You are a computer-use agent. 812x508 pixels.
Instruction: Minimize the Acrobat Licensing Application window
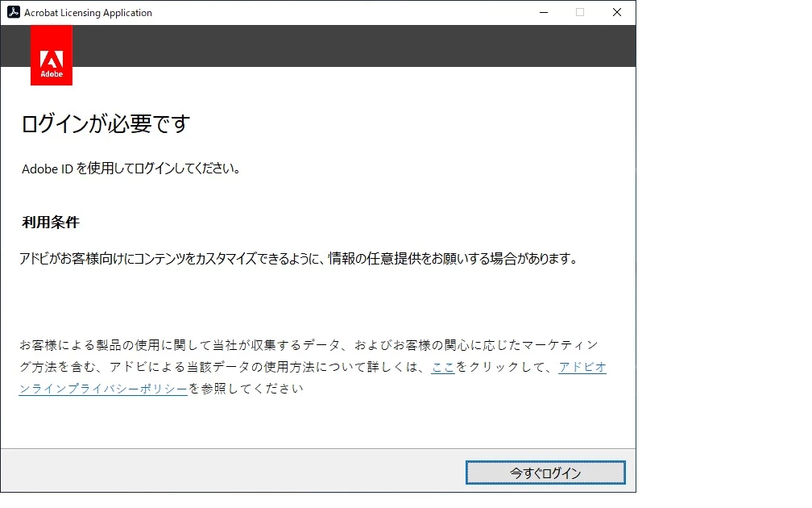[543, 12]
